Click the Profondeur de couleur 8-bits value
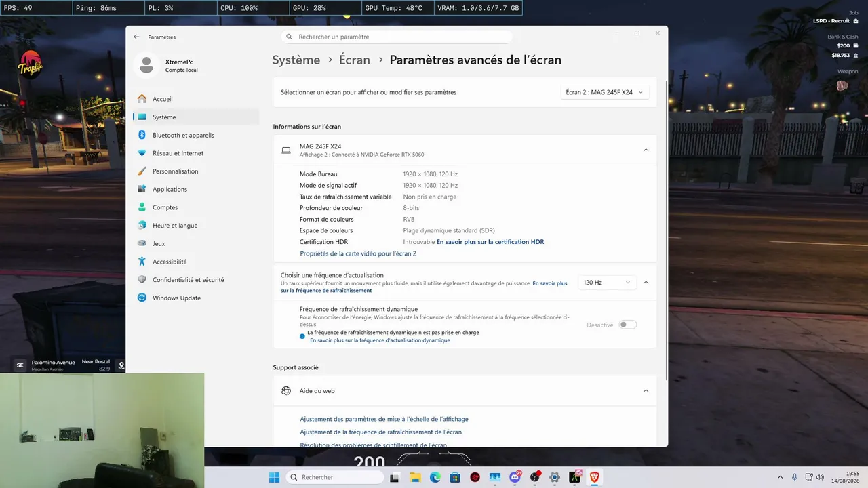The height and width of the screenshot is (488, 868). pos(411,208)
